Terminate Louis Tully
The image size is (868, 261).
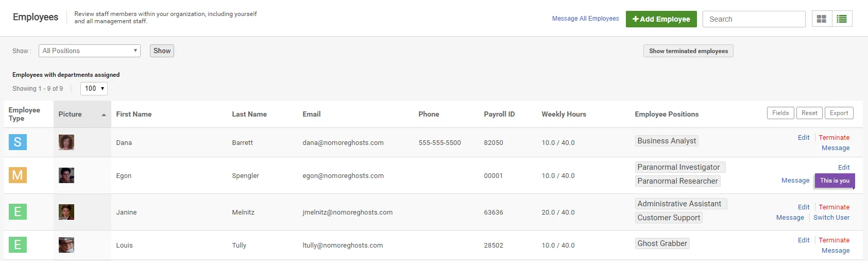[834, 240]
